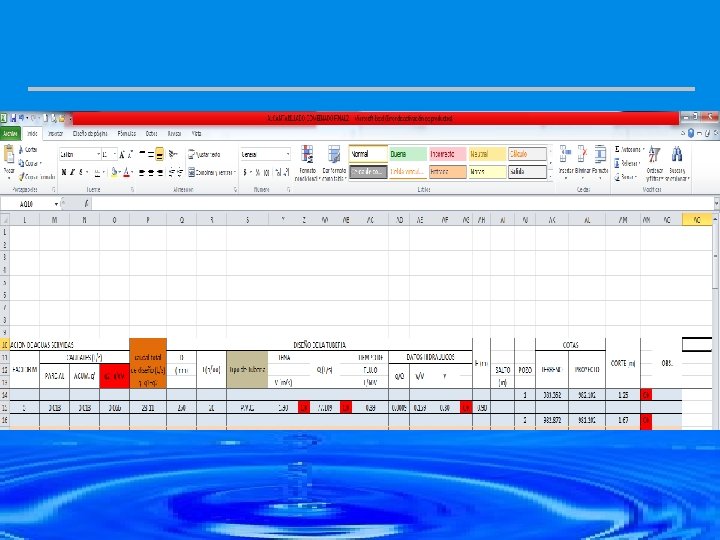
Task: Click the fill color paint bucket
Action: 114,173
